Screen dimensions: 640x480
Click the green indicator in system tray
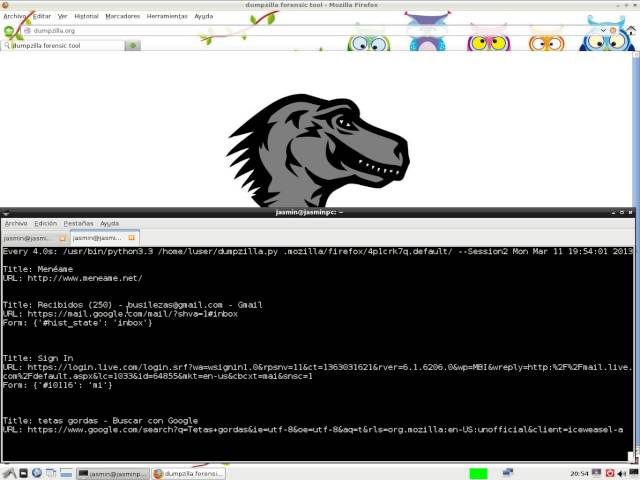coord(478,474)
